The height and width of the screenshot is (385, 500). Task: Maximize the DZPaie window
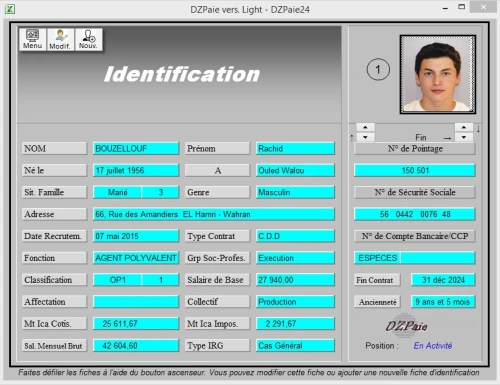click(x=462, y=7)
